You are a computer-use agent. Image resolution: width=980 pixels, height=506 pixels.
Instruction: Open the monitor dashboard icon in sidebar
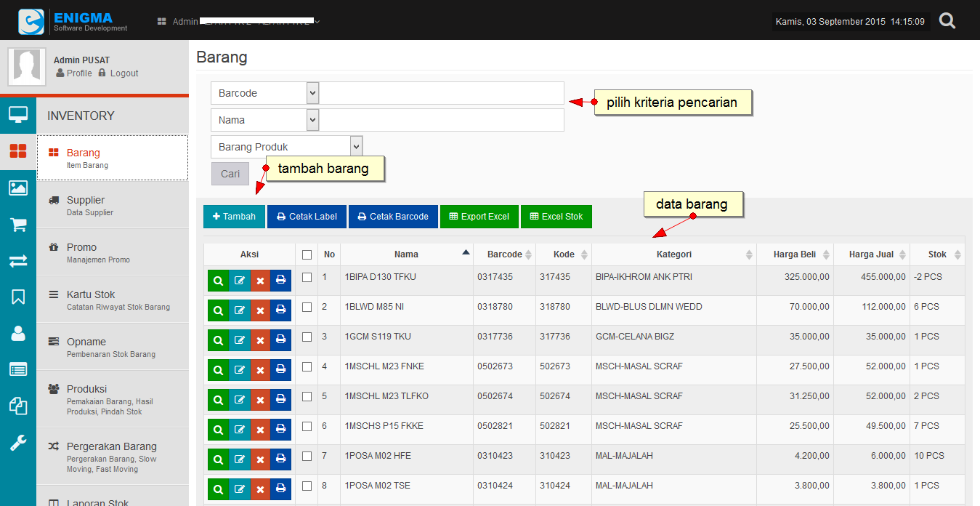click(18, 114)
